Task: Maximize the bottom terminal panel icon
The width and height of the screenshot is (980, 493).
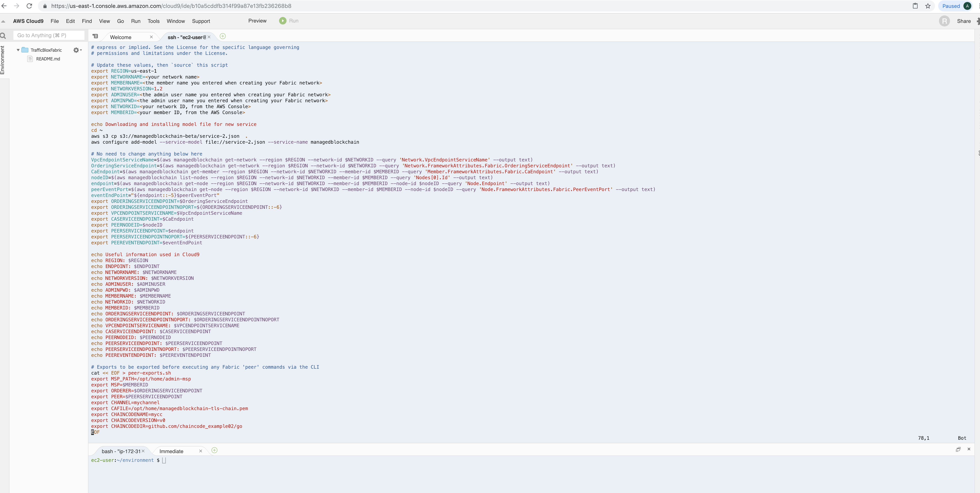Action: [958, 449]
